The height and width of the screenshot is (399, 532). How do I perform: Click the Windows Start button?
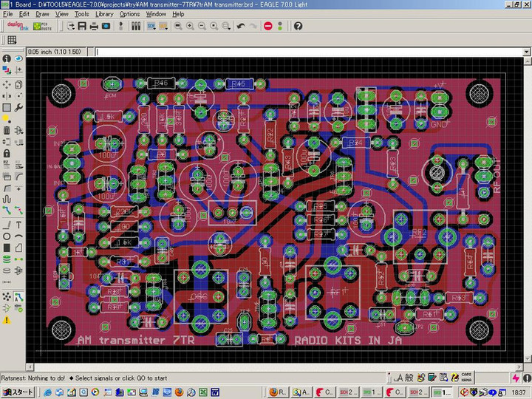pyautogui.click(x=18, y=392)
